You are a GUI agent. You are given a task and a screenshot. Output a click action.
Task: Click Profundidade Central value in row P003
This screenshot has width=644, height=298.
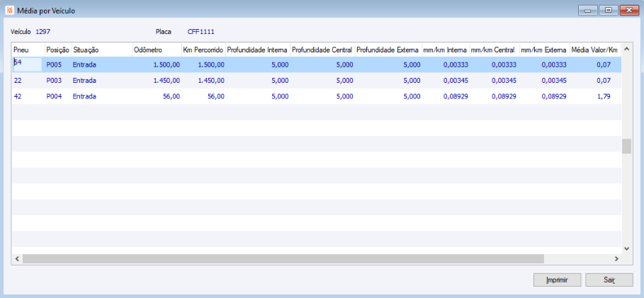point(344,81)
